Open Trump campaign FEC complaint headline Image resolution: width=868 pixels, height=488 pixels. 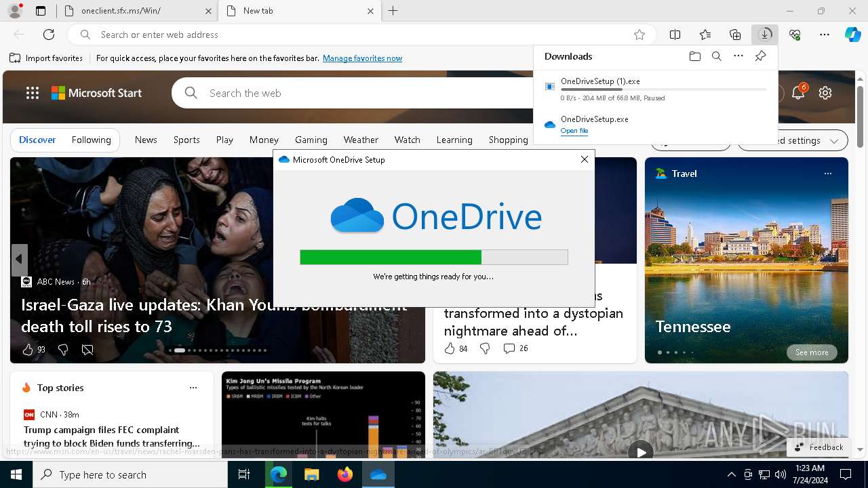point(112,436)
